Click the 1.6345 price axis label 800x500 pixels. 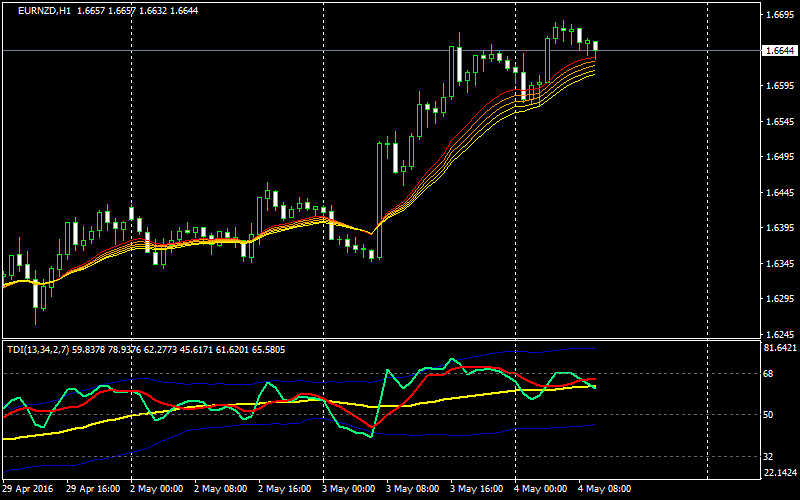[781, 263]
